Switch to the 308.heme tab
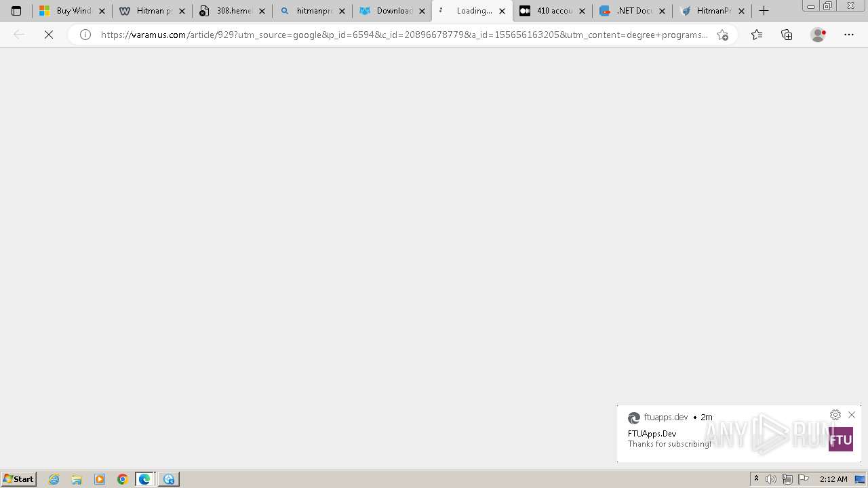This screenshot has width=868, height=488. (x=232, y=11)
